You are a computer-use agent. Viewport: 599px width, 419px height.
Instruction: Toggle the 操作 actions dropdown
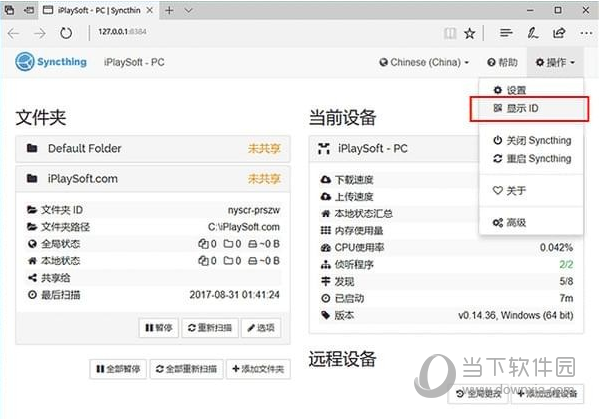click(x=555, y=62)
